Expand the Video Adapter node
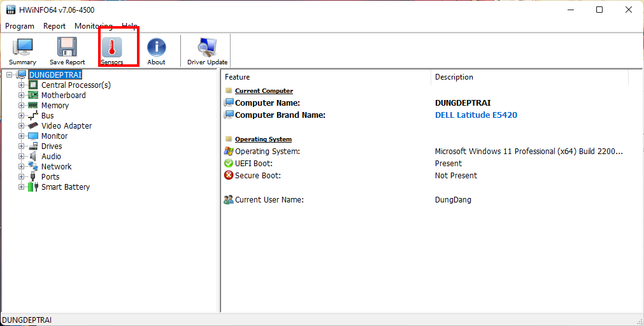 point(22,125)
